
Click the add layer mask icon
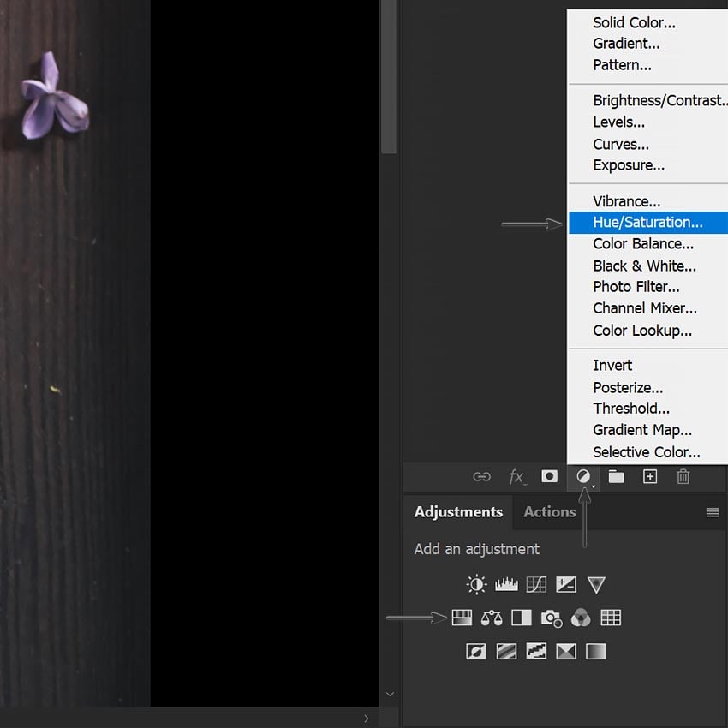tap(550, 477)
